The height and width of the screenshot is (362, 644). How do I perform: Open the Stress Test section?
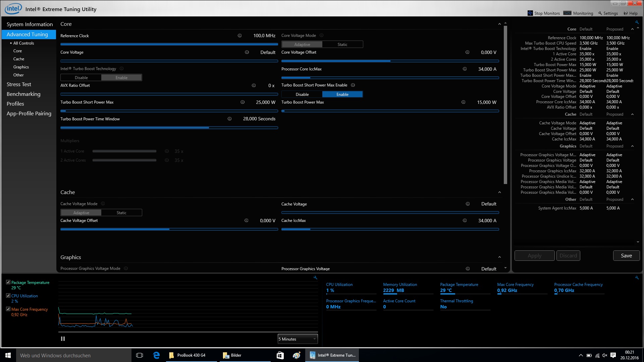(x=19, y=84)
